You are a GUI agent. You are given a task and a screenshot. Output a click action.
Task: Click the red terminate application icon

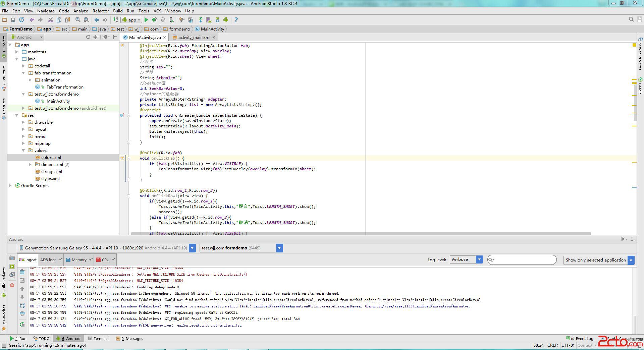[x=12, y=285]
